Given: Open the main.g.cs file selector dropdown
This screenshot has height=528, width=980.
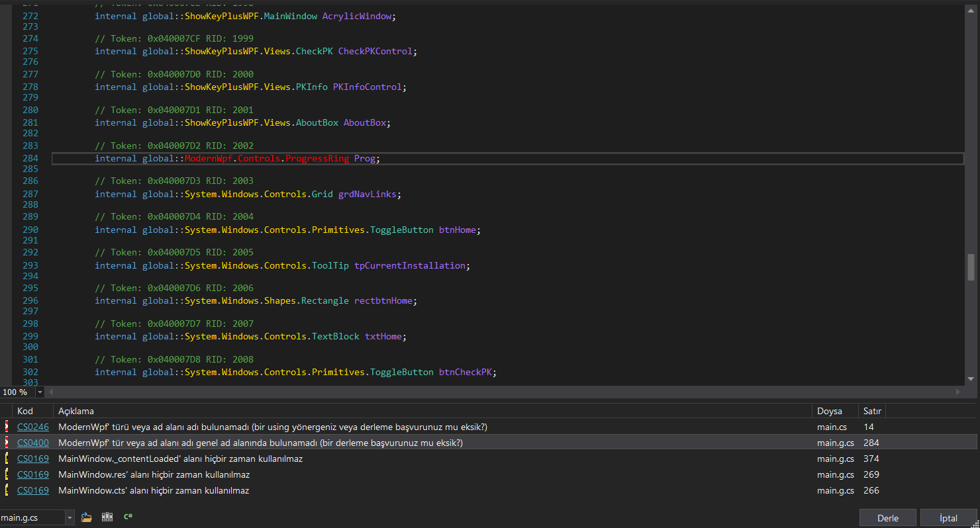Looking at the screenshot, I should [70, 517].
